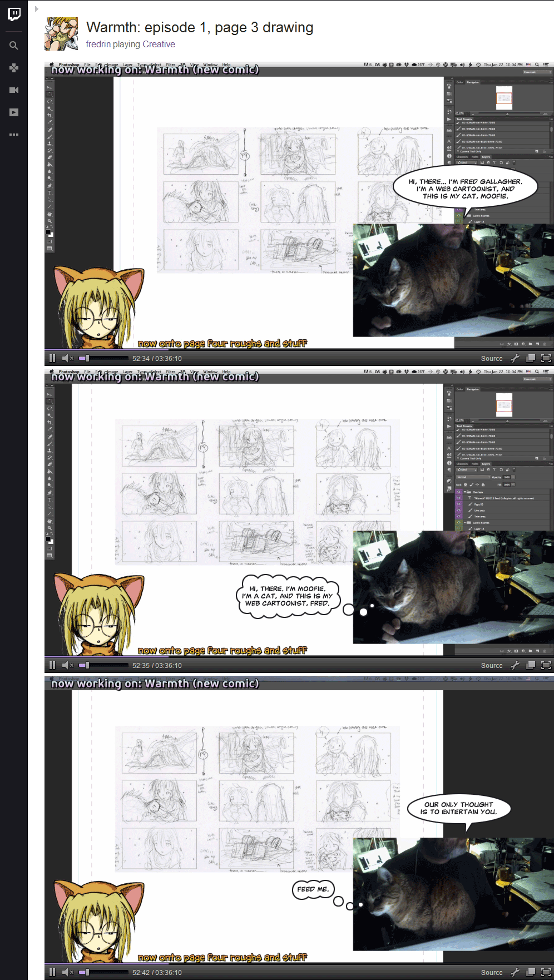Select the Brush tool in the 52:35 frame
This screenshot has width=554, height=980.
click(x=50, y=443)
